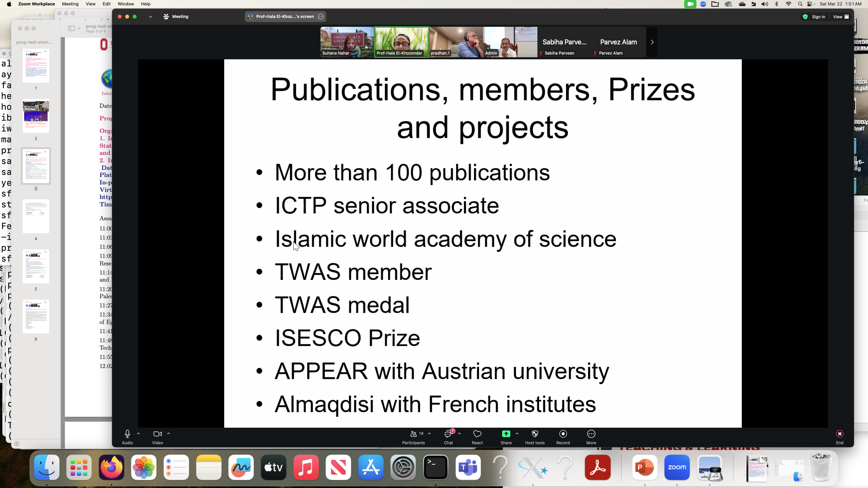The image size is (868, 488).
Task: Select page 5 thumbnail in PDF sidebar
Action: 36,266
